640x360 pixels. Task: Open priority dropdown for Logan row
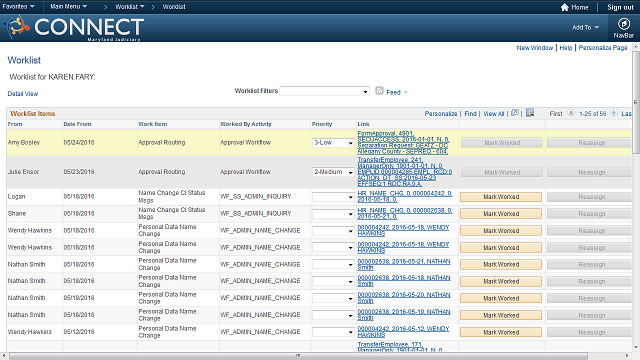click(x=333, y=197)
